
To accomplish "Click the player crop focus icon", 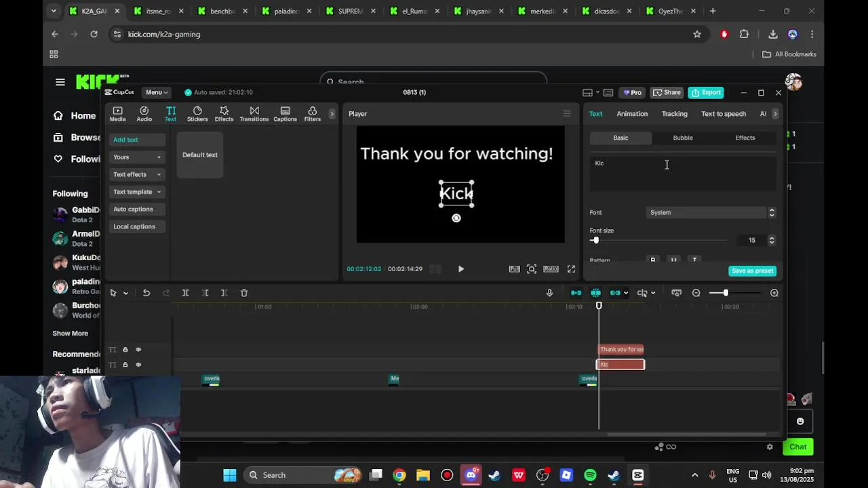I will pyautogui.click(x=532, y=269).
